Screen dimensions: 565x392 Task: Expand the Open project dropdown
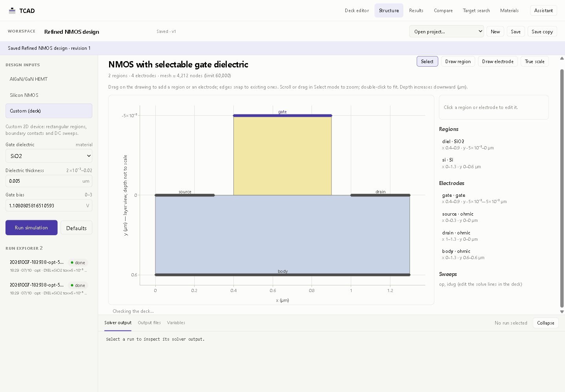tap(447, 31)
